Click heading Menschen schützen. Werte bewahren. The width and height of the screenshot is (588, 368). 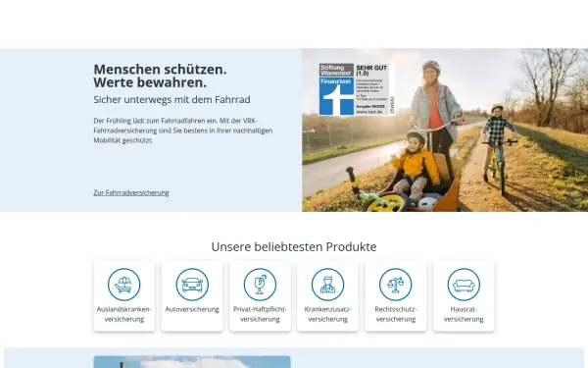(160, 76)
